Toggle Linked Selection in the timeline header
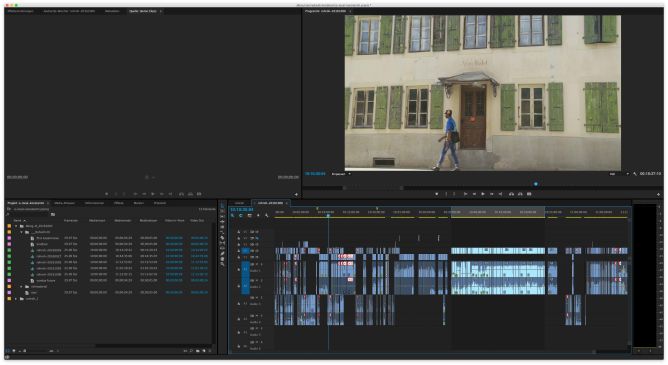Viewport: 668px width, 365px height. (x=250, y=216)
